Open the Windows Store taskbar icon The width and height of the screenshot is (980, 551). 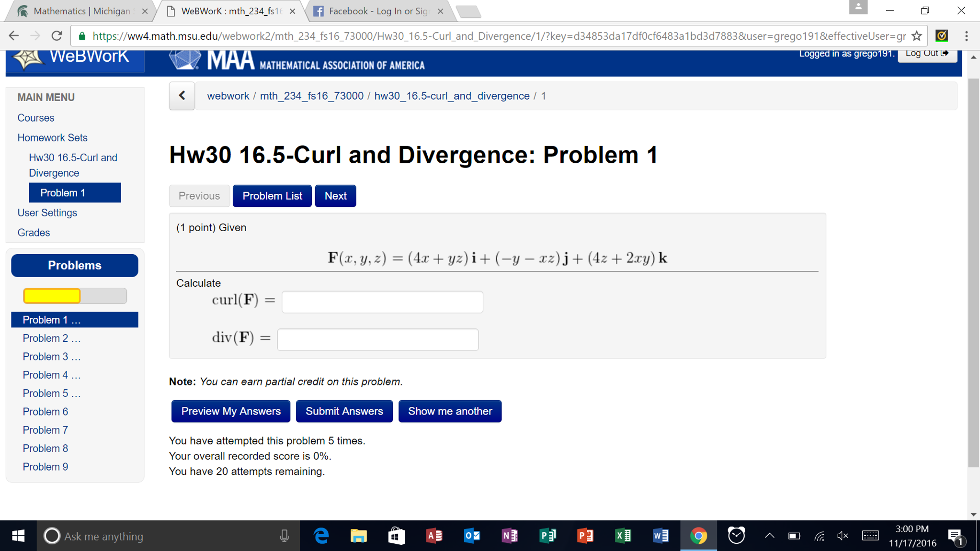point(396,536)
